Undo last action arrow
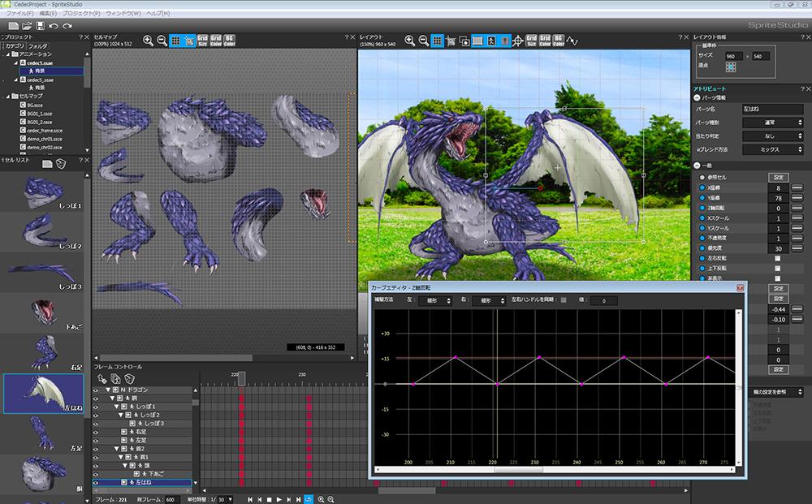812x504 pixels. [54, 26]
